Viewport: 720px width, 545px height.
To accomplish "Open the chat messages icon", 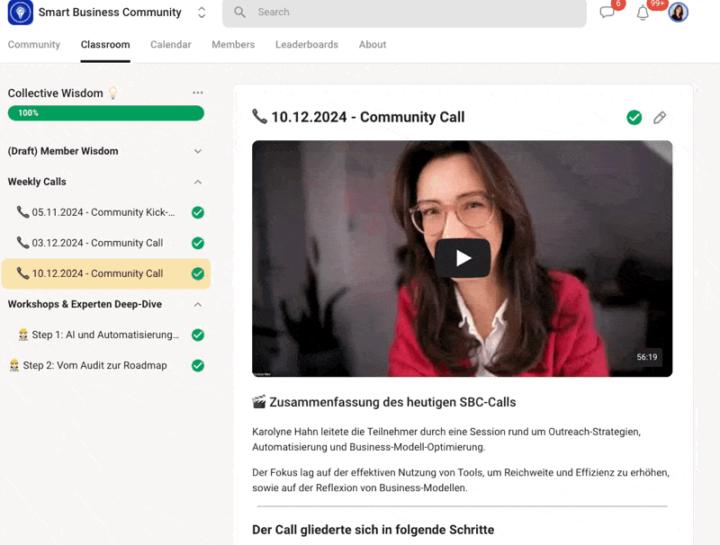I will 607,12.
